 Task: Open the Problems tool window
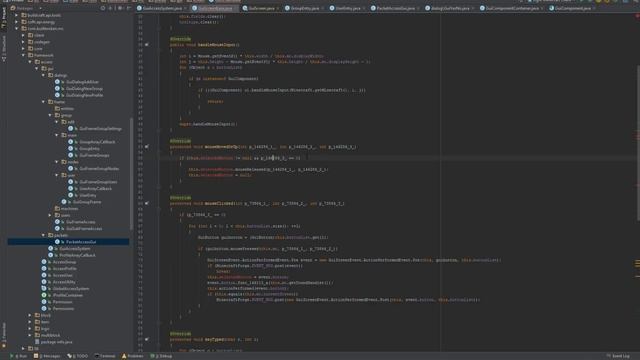point(133,356)
